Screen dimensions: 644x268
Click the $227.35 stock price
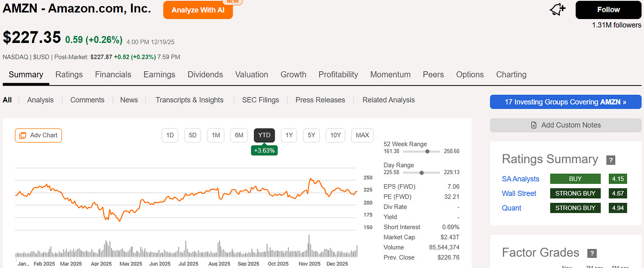pos(32,38)
